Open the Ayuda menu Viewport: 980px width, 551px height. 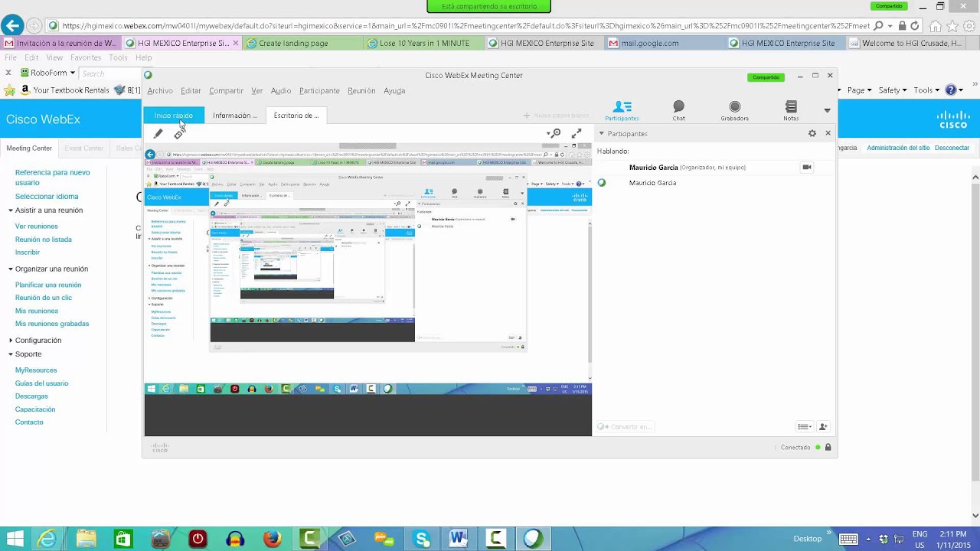click(394, 90)
